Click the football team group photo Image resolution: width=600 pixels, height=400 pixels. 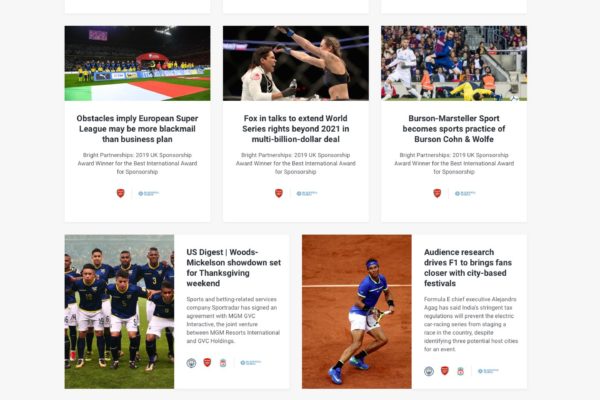point(119,312)
